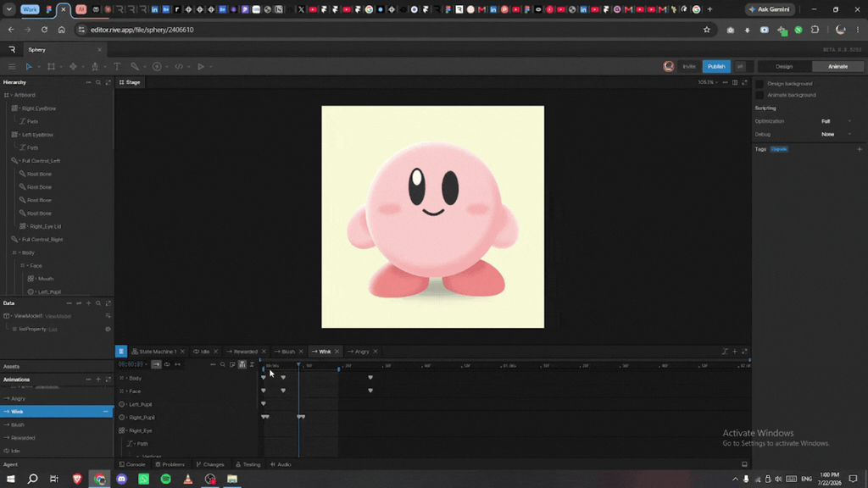Open the Optimization dropdown set to Full

[836, 121]
